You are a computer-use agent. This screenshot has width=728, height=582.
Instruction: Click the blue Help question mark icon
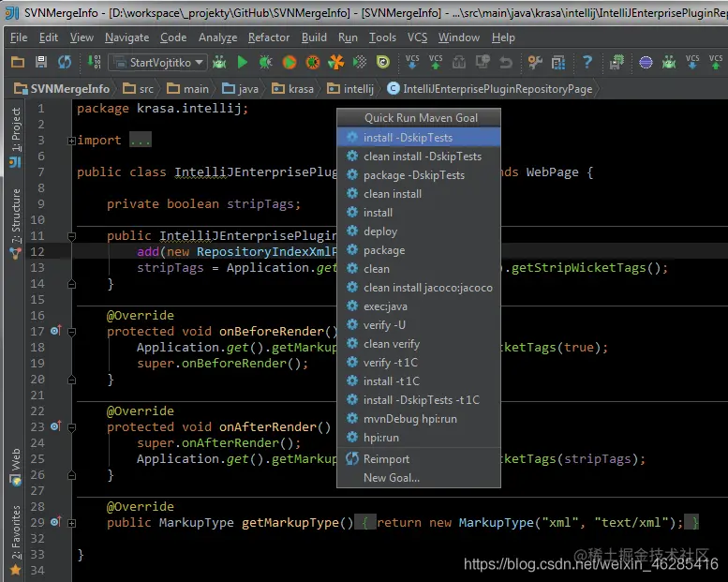[x=587, y=62]
